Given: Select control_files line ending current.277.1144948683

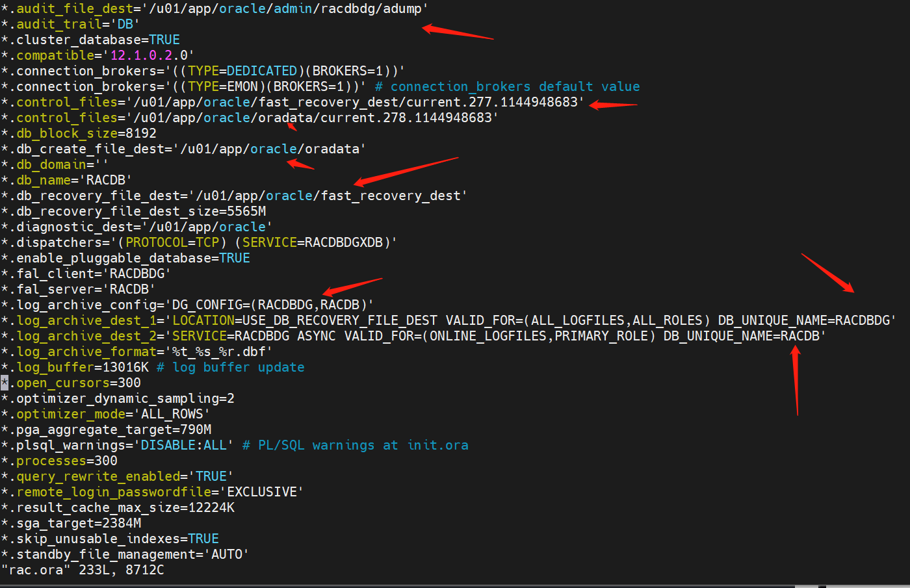Looking at the screenshot, I should (292, 102).
